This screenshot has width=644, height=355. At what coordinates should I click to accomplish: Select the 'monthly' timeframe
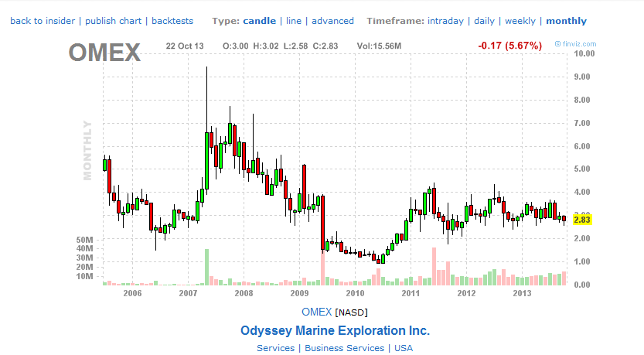click(x=566, y=21)
